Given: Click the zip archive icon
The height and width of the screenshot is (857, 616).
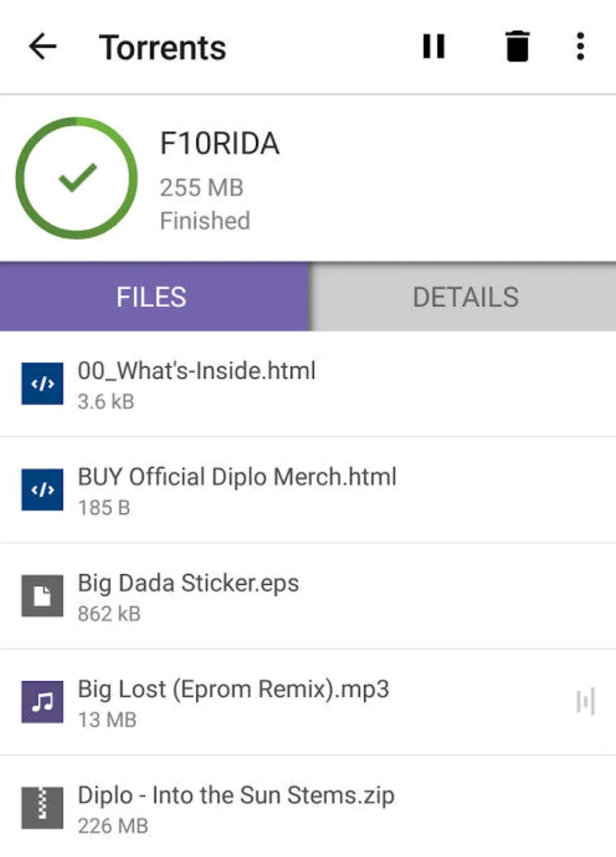Looking at the screenshot, I should pos(43,808).
